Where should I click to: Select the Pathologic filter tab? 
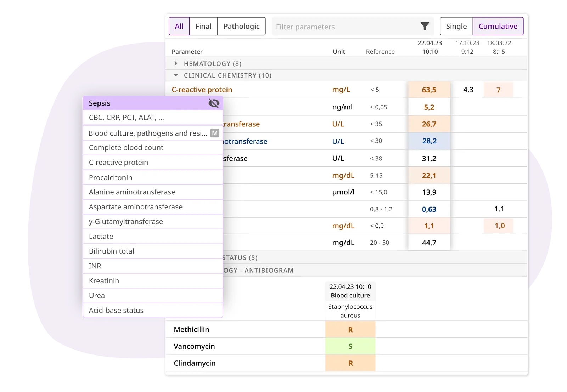coord(241,26)
